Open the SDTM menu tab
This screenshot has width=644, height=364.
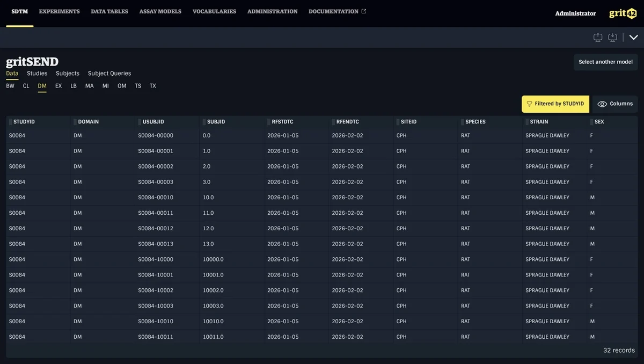pos(20,11)
